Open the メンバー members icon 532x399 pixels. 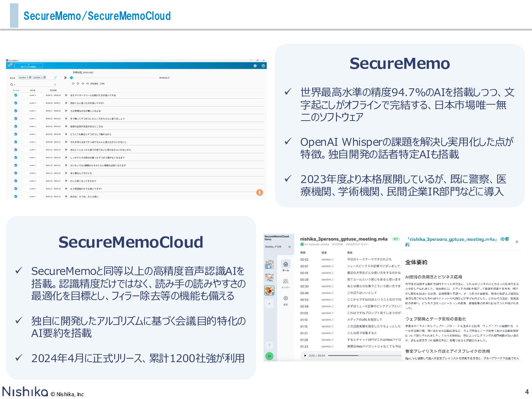[286, 281]
